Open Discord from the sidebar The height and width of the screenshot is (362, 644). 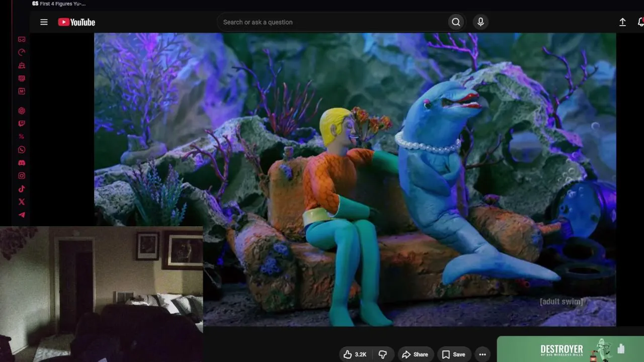click(x=22, y=163)
